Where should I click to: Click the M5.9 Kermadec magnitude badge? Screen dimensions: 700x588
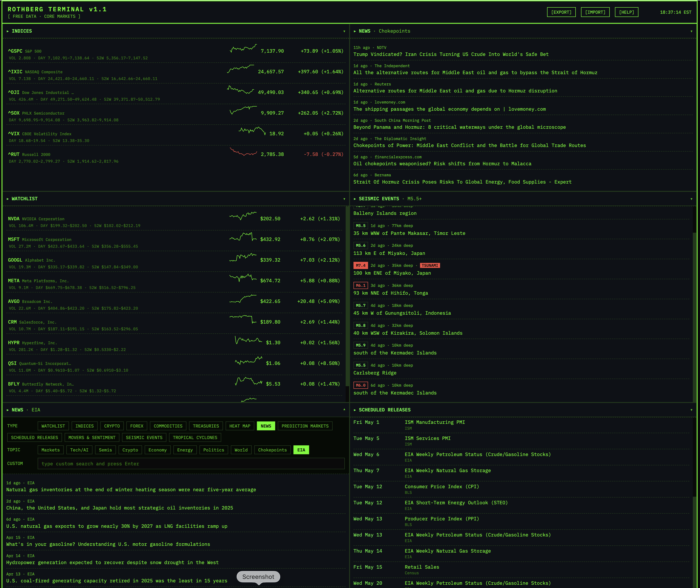pyautogui.click(x=360, y=345)
